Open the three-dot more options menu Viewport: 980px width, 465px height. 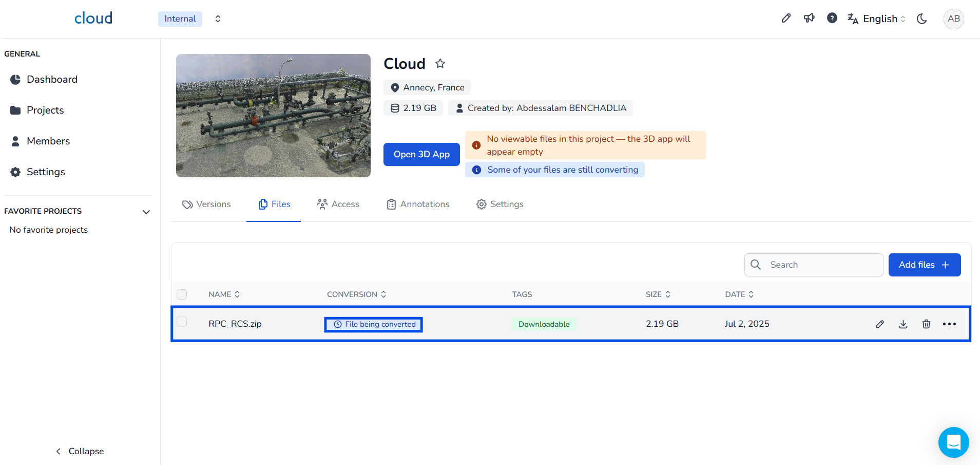coord(949,324)
